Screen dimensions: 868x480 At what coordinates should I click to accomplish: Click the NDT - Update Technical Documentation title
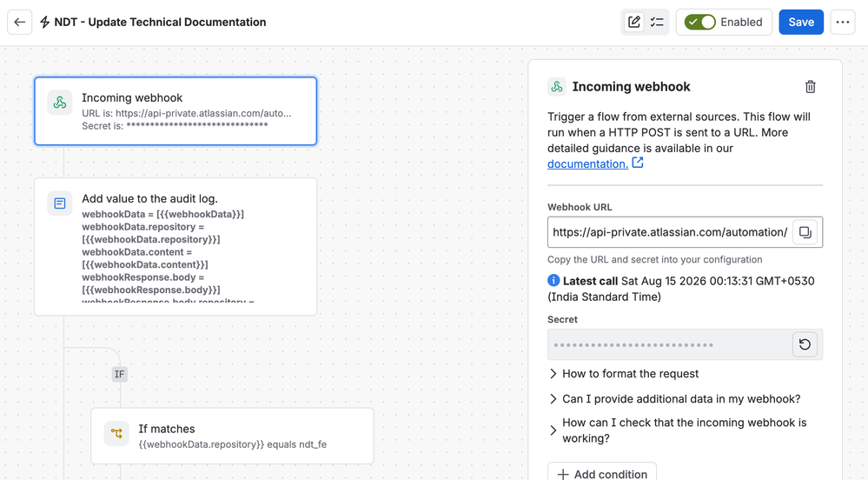pyautogui.click(x=160, y=22)
